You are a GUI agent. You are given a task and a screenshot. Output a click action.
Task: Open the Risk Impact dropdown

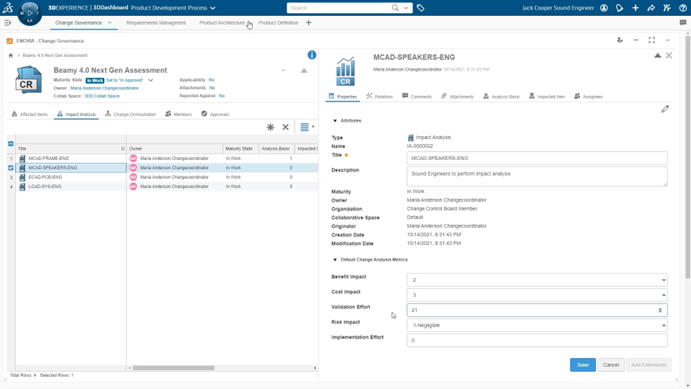pos(537,325)
